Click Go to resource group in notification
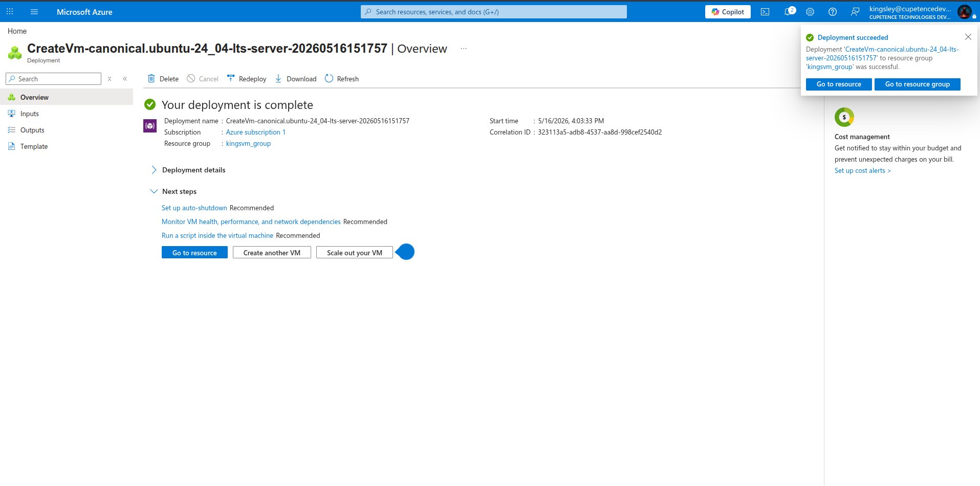The image size is (980, 486). tap(918, 84)
